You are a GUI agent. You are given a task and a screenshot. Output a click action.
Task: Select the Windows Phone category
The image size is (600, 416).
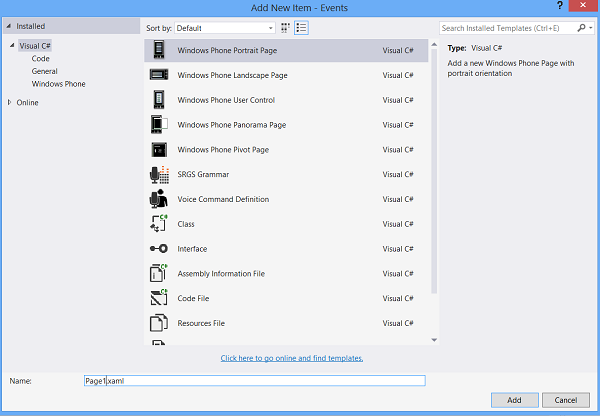[x=59, y=84]
